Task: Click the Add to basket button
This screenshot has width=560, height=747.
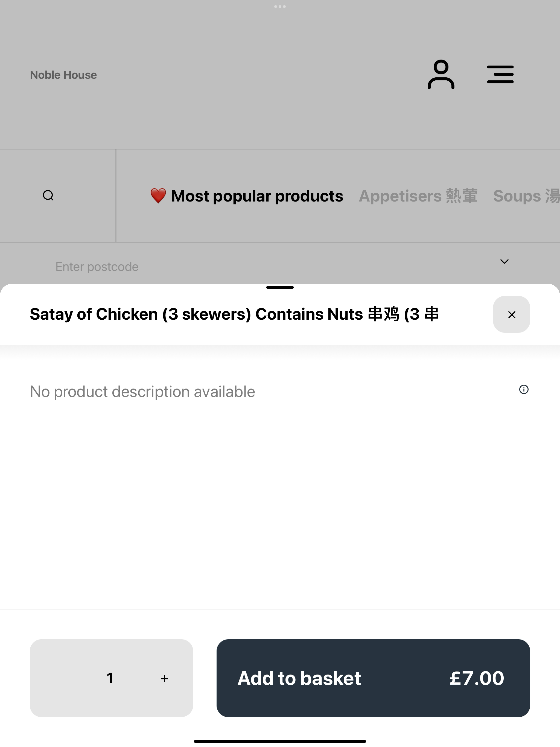Action: coord(373,678)
